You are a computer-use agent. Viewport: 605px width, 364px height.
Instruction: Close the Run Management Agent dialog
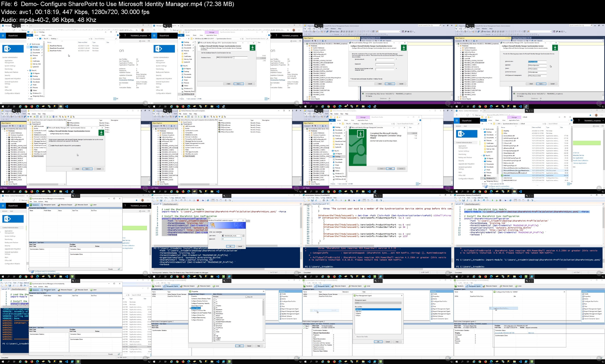coord(402,296)
